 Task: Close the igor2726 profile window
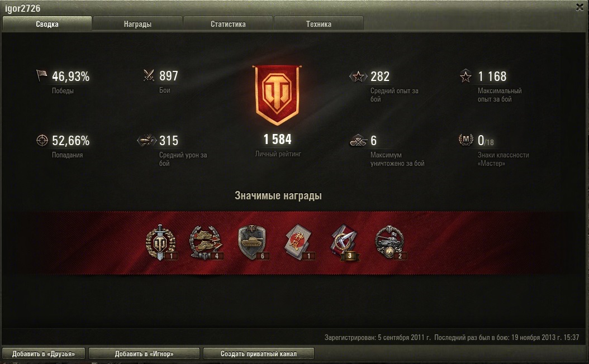point(579,7)
